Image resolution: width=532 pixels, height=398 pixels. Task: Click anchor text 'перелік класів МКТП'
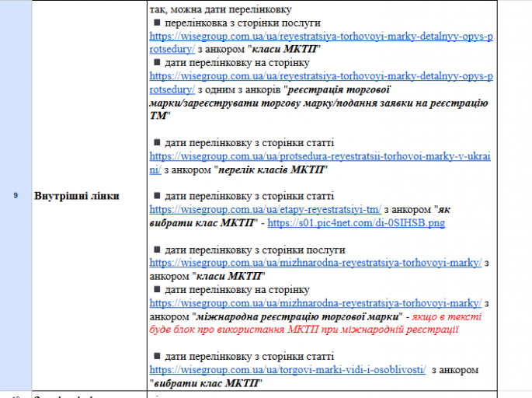[271, 169]
